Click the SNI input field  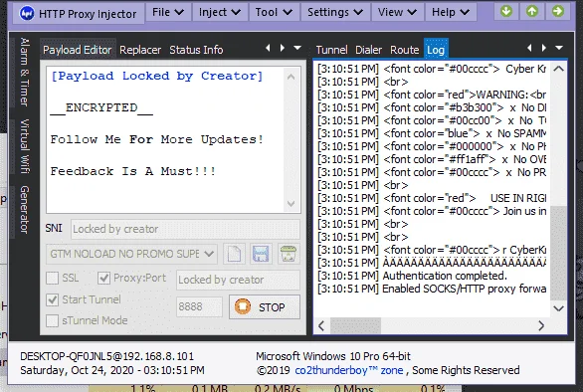point(185,229)
